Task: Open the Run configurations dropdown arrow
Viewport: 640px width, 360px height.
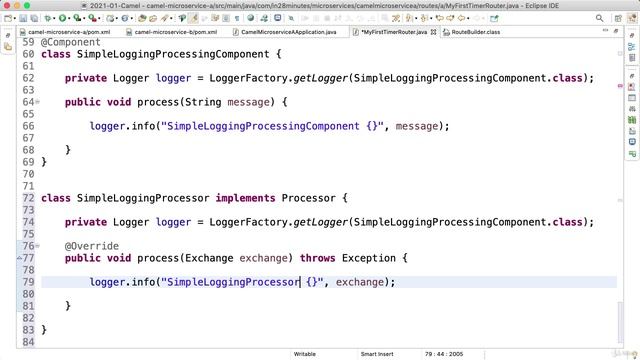Action: pyautogui.click(x=69, y=18)
